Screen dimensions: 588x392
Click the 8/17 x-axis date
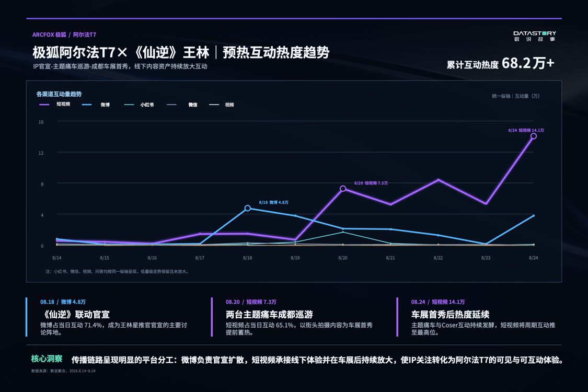click(200, 258)
